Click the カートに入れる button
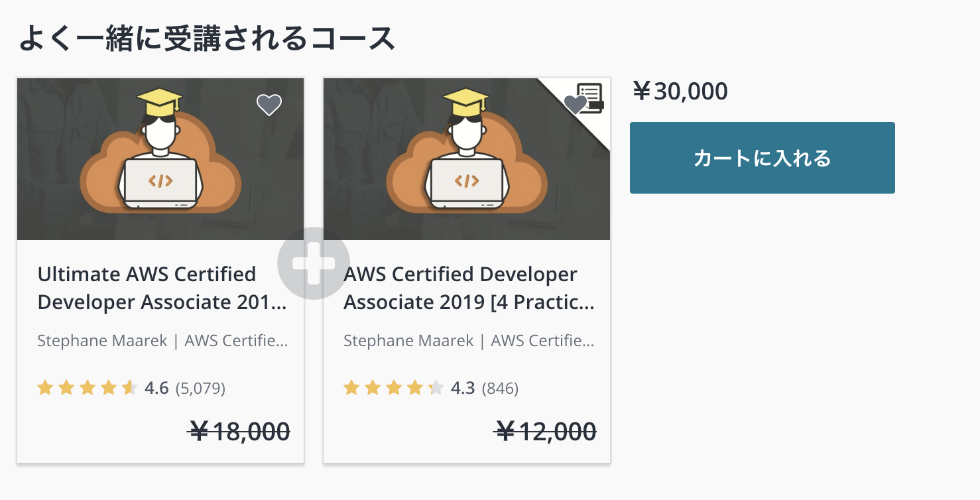Viewport: 980px width, 500px height. point(761,157)
